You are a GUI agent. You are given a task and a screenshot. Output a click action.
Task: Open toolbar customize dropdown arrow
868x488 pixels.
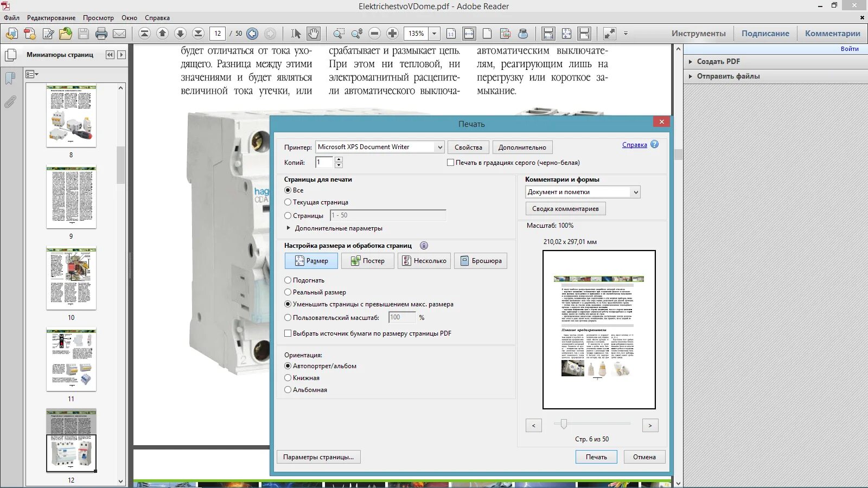tap(626, 34)
